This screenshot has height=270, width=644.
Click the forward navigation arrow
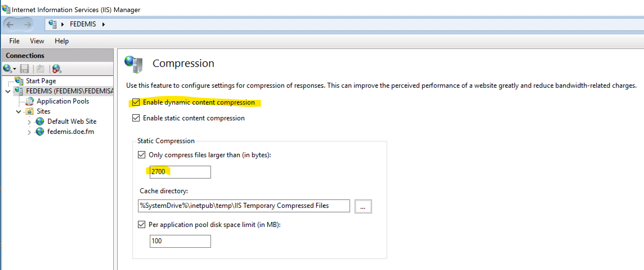tap(27, 25)
